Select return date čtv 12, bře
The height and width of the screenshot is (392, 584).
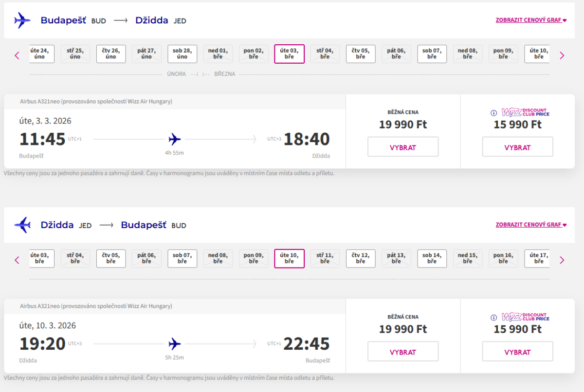pos(361,259)
